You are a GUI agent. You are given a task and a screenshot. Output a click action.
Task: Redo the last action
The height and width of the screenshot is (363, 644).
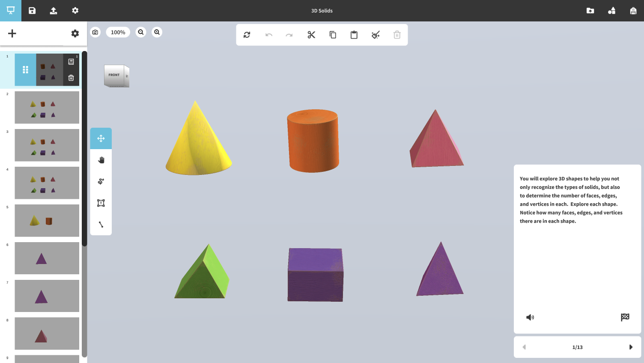tap(289, 35)
